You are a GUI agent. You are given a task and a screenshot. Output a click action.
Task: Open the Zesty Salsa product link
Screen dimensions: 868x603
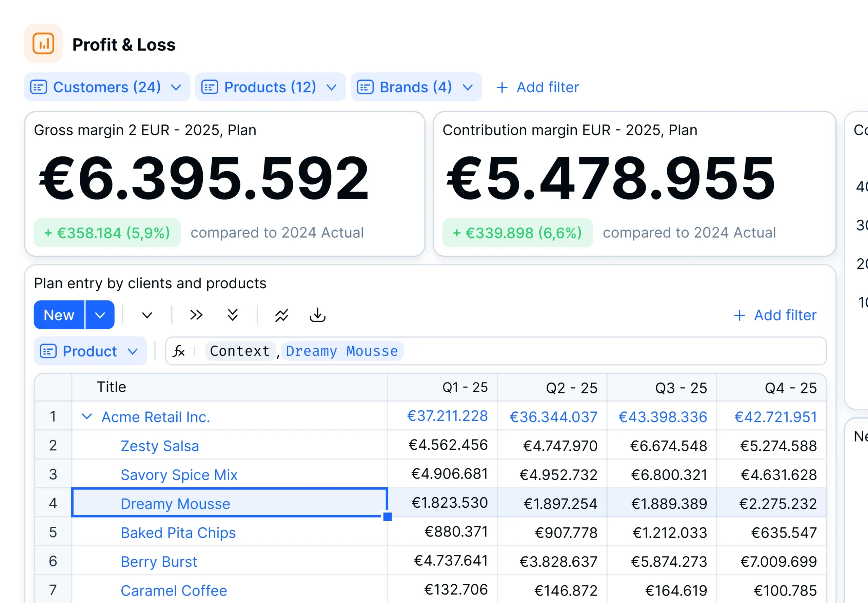click(x=160, y=446)
